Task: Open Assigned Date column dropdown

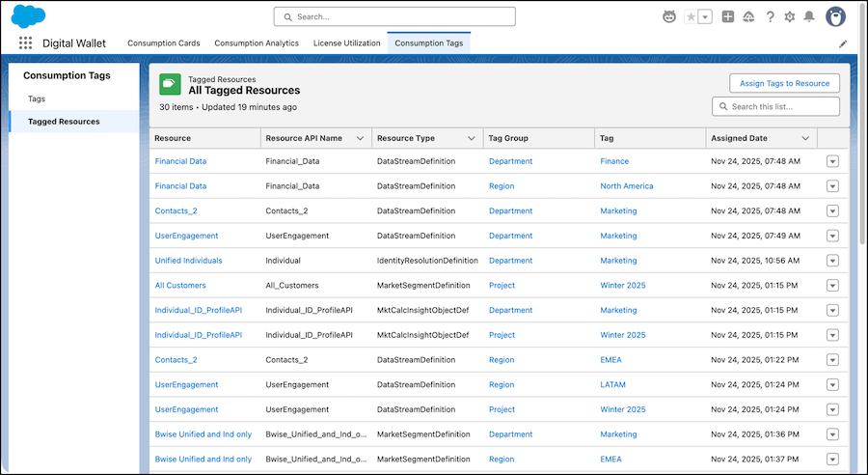Action: pyautogui.click(x=805, y=138)
